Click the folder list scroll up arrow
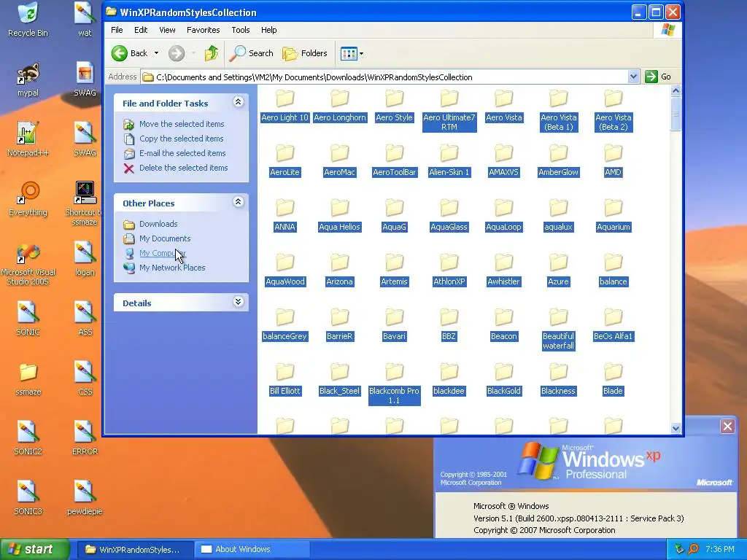 tap(676, 90)
